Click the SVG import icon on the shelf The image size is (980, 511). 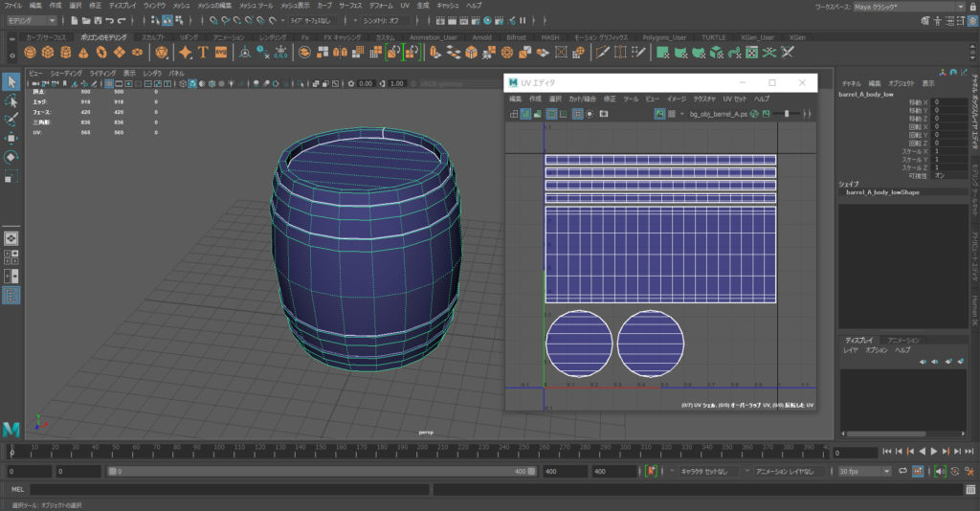click(x=220, y=53)
